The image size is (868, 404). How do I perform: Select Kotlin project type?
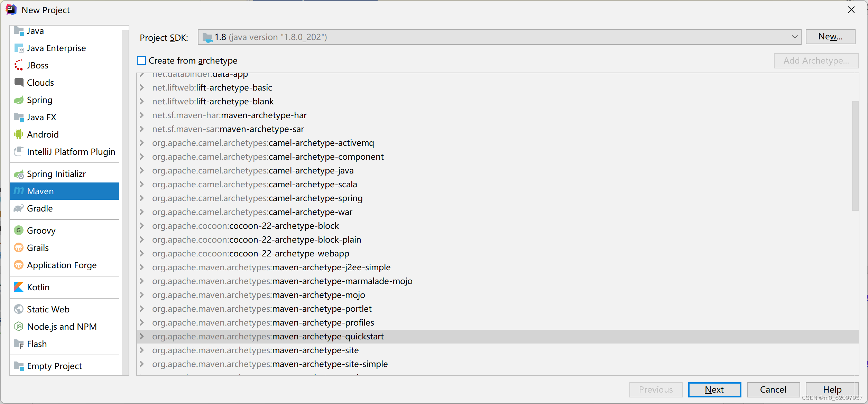click(64, 287)
